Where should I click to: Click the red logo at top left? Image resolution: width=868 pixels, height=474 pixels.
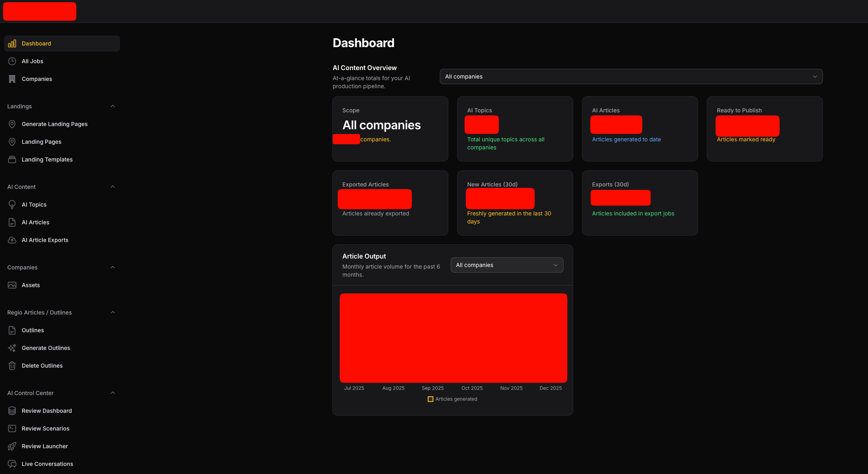coord(39,11)
